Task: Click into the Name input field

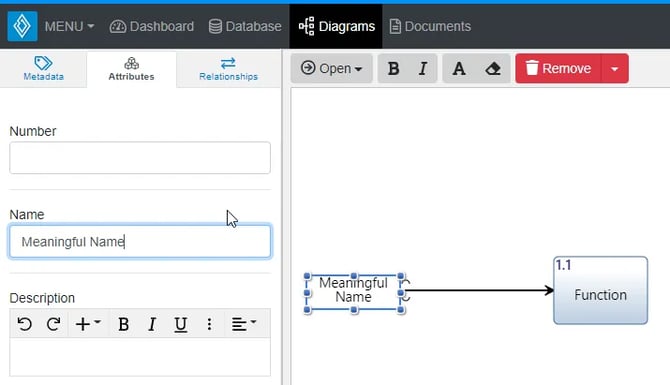Action: point(140,241)
